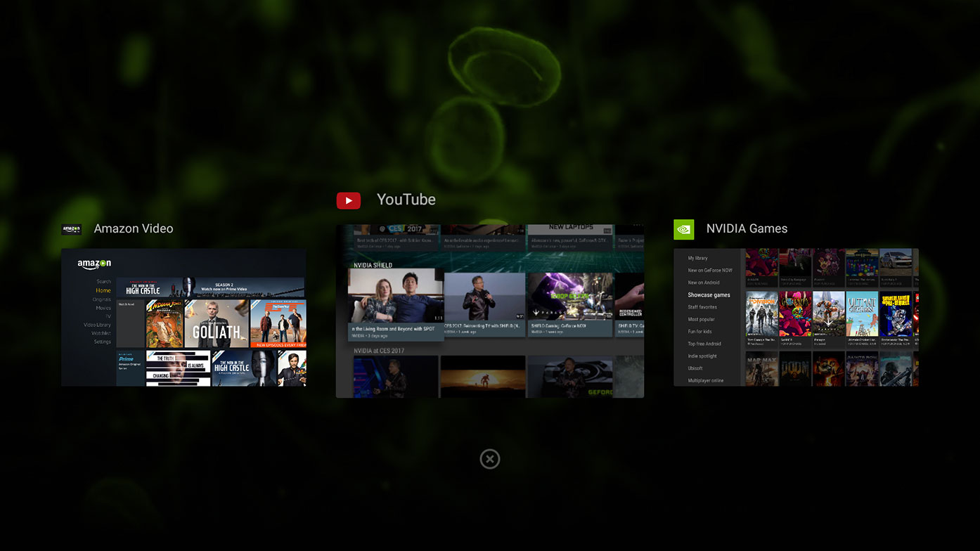This screenshot has height=551, width=980.
Task: Select The Division game cover
Action: tap(761, 315)
